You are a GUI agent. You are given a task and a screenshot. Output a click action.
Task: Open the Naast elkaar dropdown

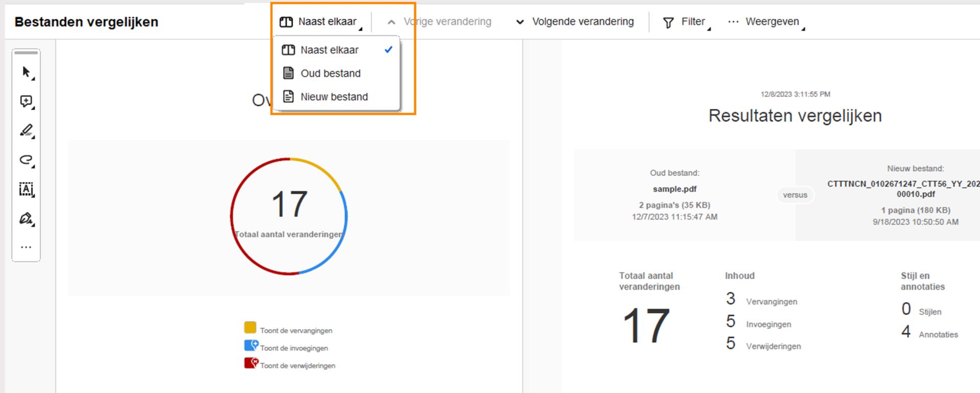point(318,21)
